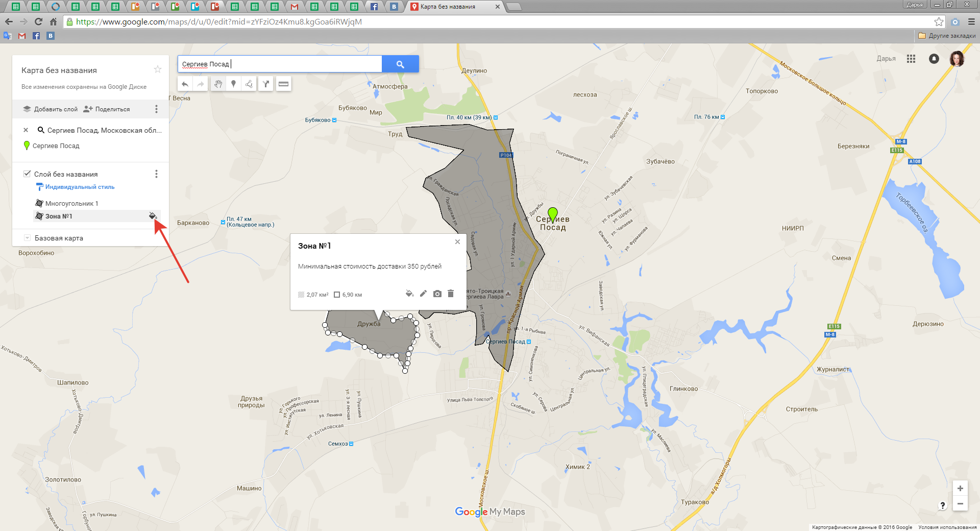980x531 pixels.
Task: Open paint bucket style for Зона №1 row
Action: click(x=153, y=216)
